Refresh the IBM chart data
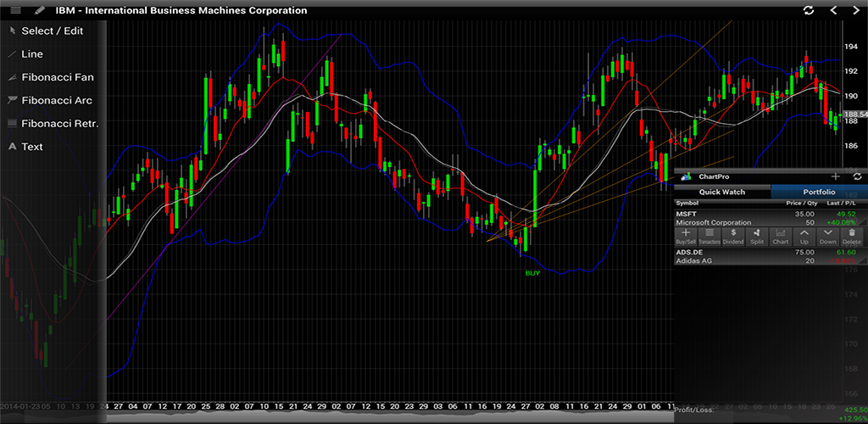This screenshot has width=868, height=424. point(809,10)
